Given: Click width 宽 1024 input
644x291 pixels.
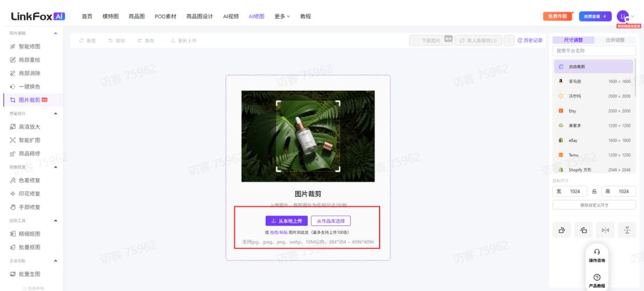Looking at the screenshot, I should (570, 192).
